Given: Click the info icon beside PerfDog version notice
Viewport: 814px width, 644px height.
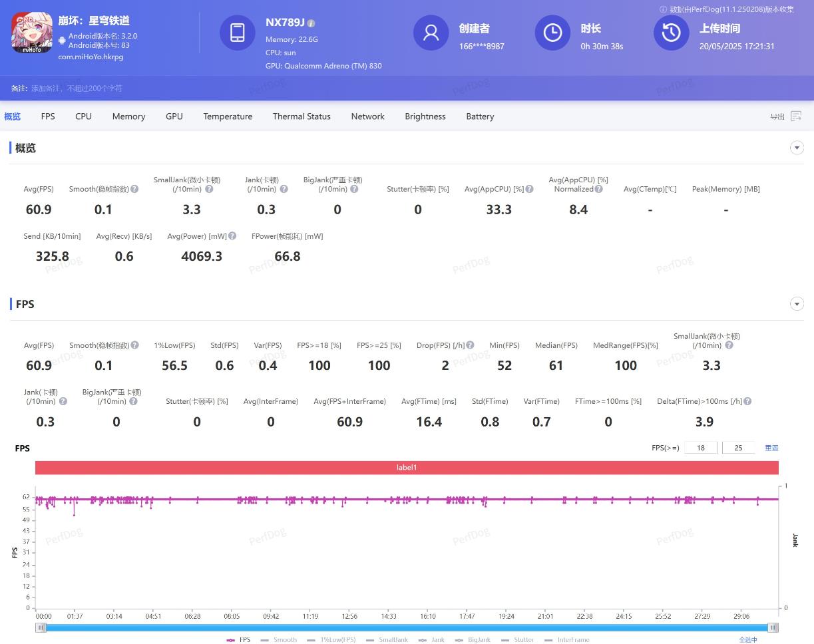Looking at the screenshot, I should (663, 9).
